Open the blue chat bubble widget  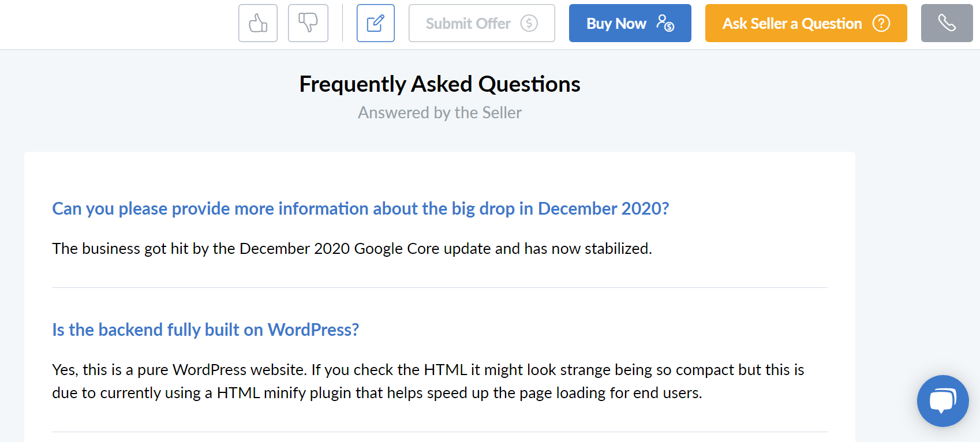tap(943, 401)
